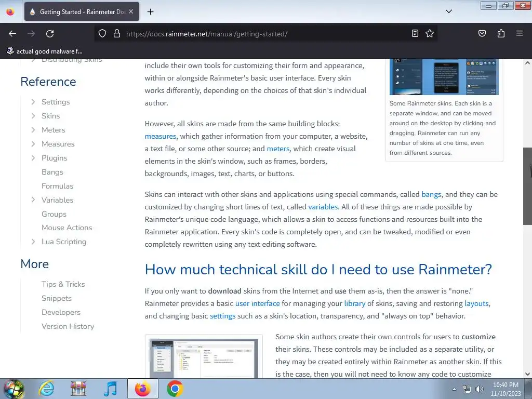Open Variables in the sidebar
This screenshot has height=399, width=532.
pos(57,200)
